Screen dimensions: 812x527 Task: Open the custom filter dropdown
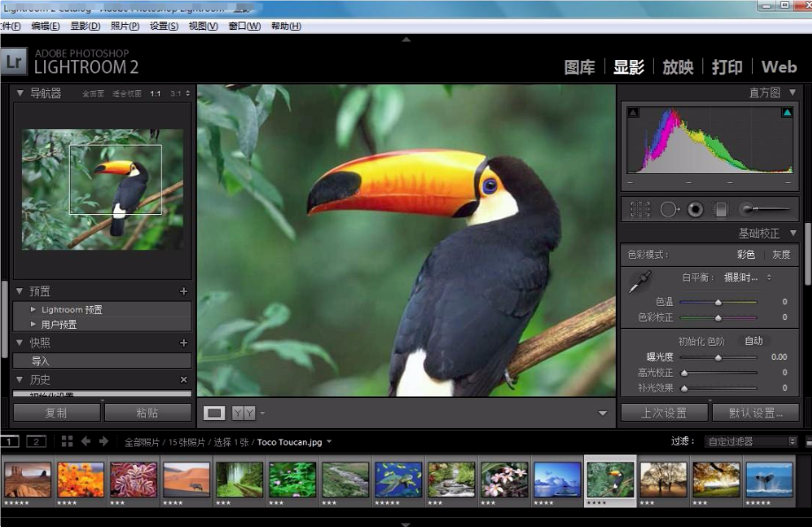coord(750,441)
